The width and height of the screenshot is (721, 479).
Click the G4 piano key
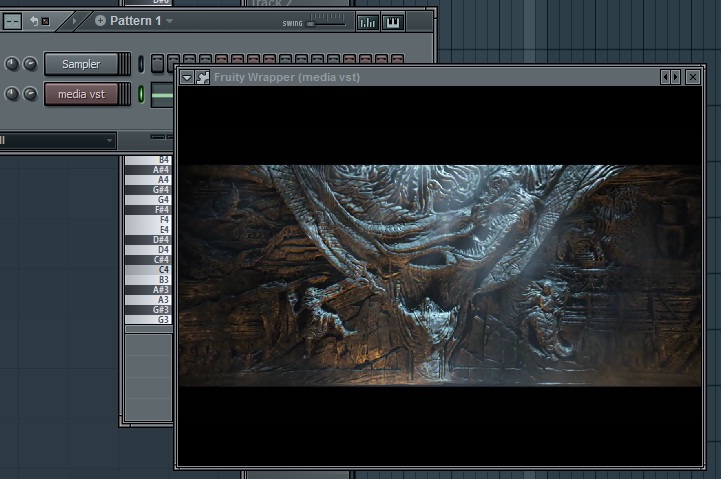148,200
